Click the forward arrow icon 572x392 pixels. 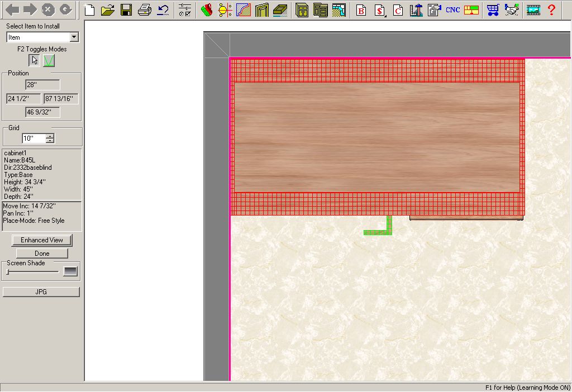click(x=30, y=10)
